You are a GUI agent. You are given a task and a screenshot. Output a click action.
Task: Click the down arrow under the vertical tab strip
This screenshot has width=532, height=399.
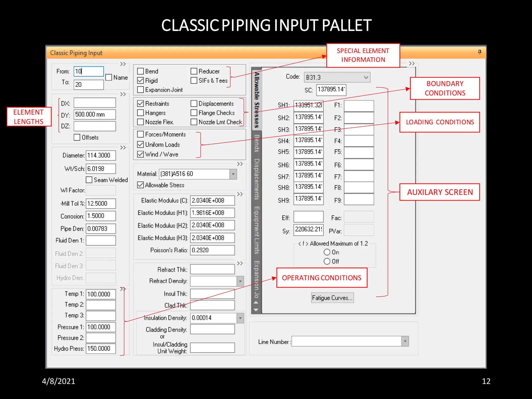[256, 310]
